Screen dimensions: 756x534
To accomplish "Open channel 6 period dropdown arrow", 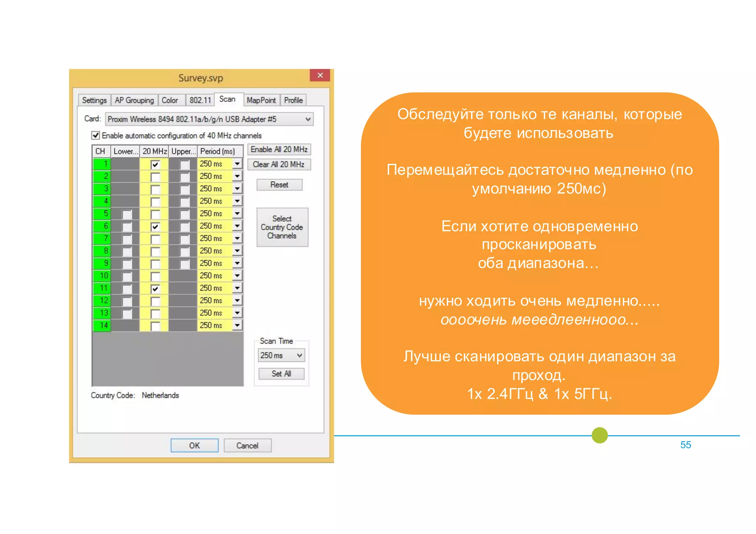I will coord(237,226).
